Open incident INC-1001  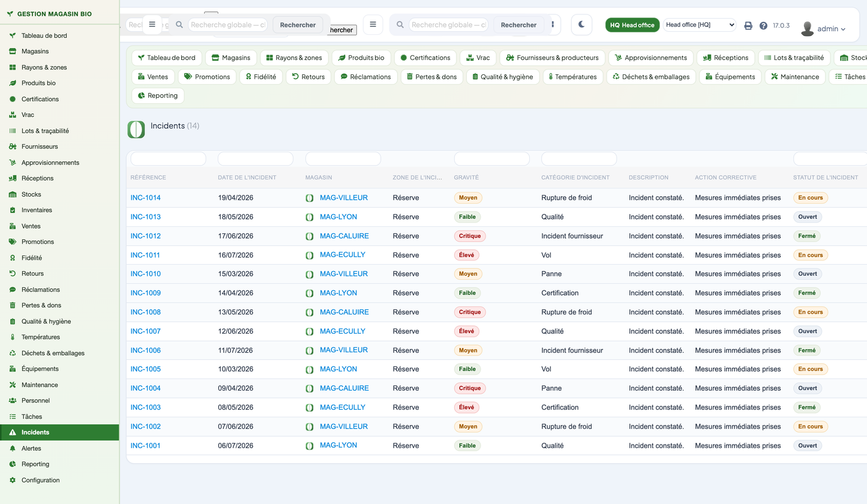tap(146, 446)
